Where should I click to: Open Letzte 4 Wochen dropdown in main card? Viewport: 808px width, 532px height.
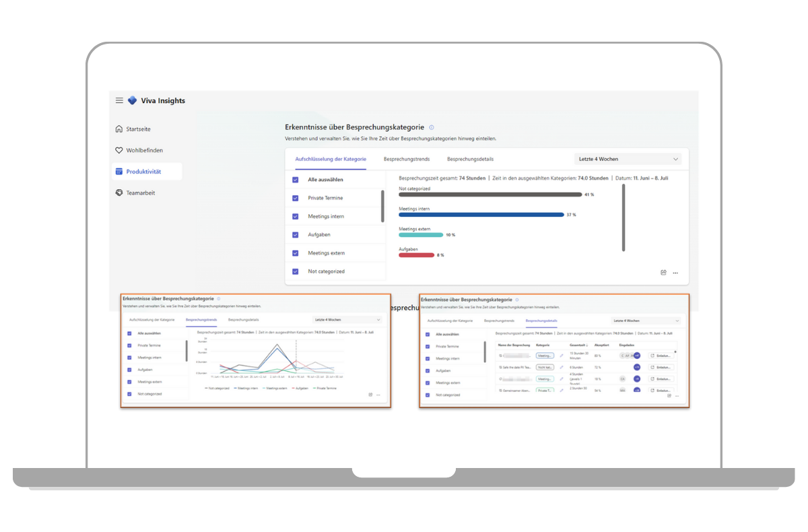[x=628, y=159]
